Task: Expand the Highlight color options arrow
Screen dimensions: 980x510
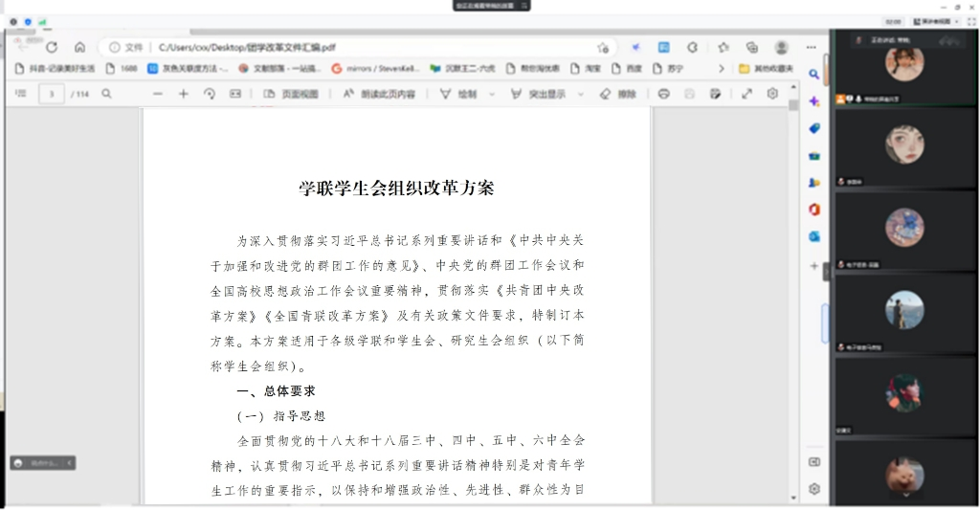Action: 581,94
